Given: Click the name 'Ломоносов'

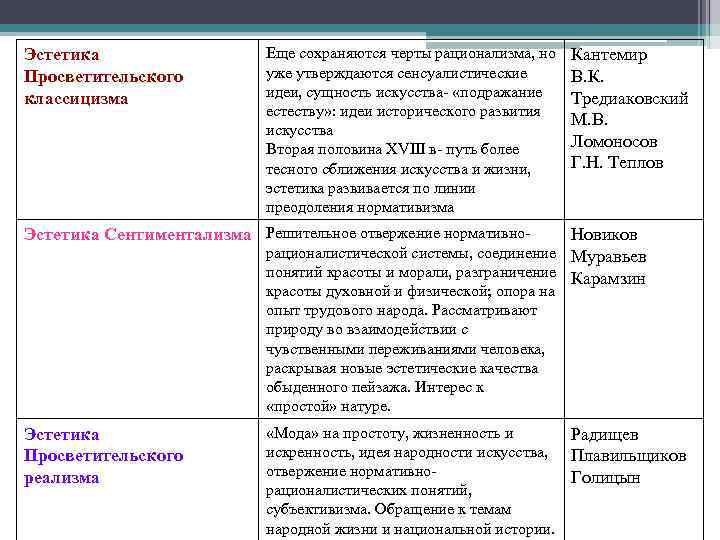Looking at the screenshot, I should pos(614,141).
